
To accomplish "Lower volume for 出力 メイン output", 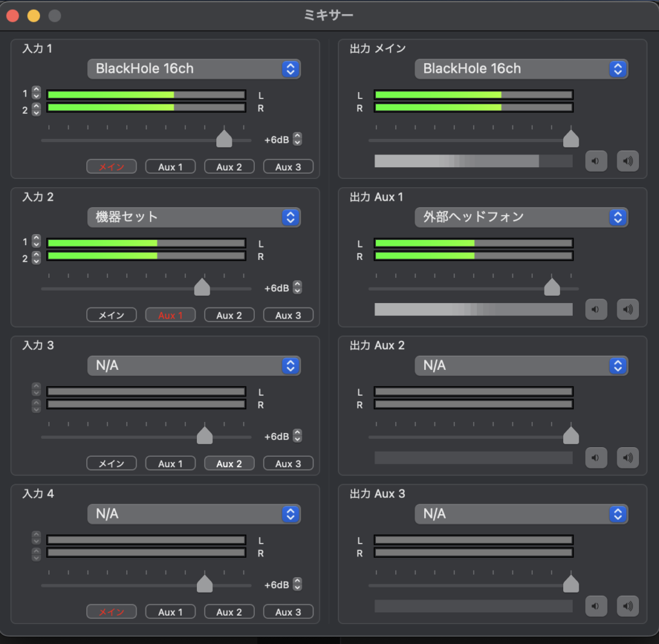I will (x=596, y=161).
